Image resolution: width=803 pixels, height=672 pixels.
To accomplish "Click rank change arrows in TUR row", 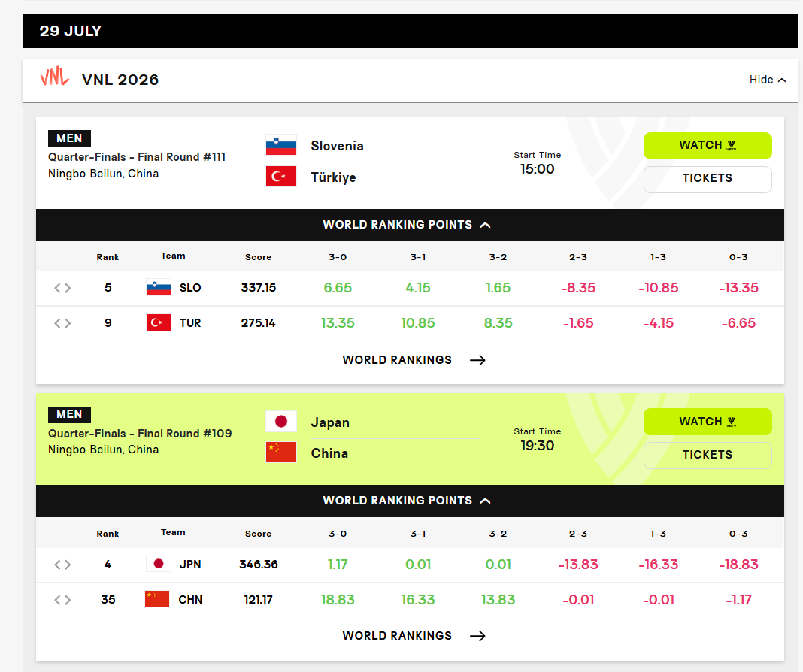I will [x=62, y=323].
